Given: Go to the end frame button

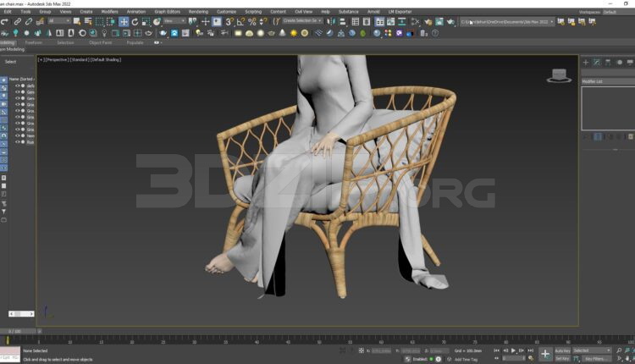Looking at the screenshot, I should point(531,350).
